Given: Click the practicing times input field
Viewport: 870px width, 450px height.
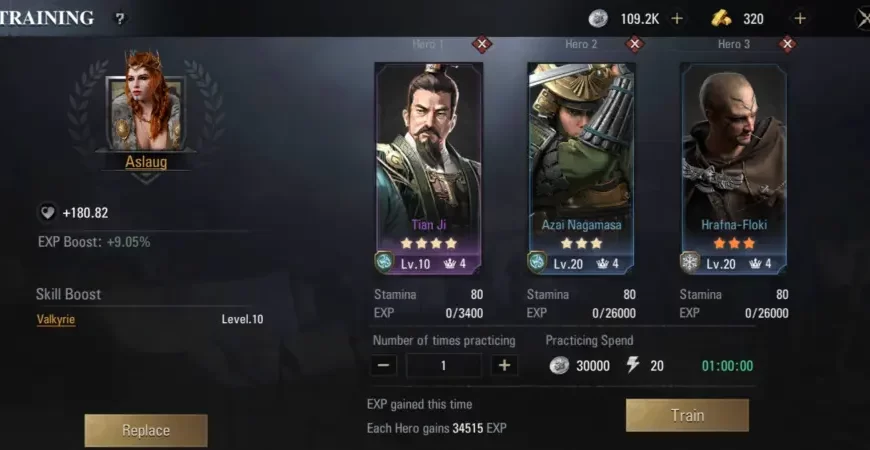Looking at the screenshot, I should tap(444, 366).
